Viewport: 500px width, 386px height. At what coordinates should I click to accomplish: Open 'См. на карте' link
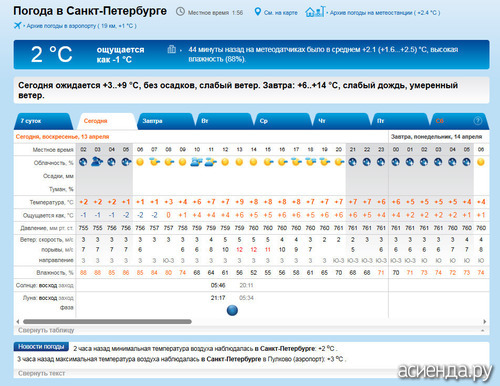tap(280, 13)
